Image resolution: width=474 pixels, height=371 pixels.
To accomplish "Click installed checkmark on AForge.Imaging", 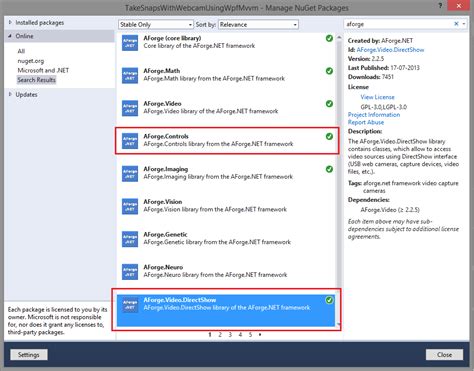I will (x=329, y=169).
